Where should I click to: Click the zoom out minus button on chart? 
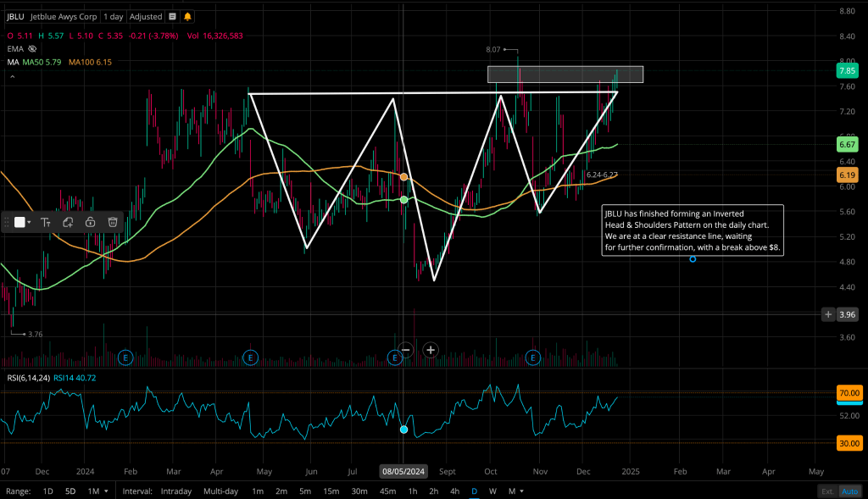(x=406, y=350)
